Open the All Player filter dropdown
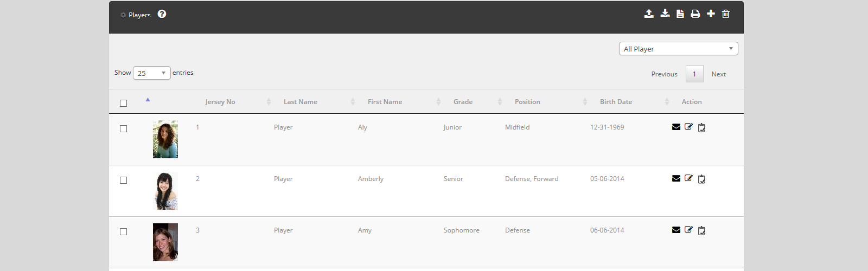This screenshot has height=271, width=868. pyautogui.click(x=678, y=49)
